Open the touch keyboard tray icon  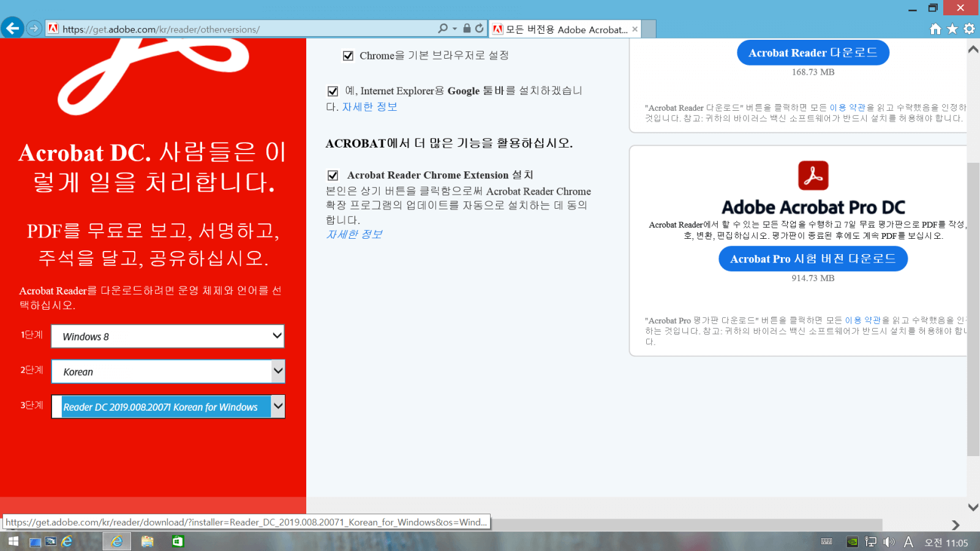[826, 541]
